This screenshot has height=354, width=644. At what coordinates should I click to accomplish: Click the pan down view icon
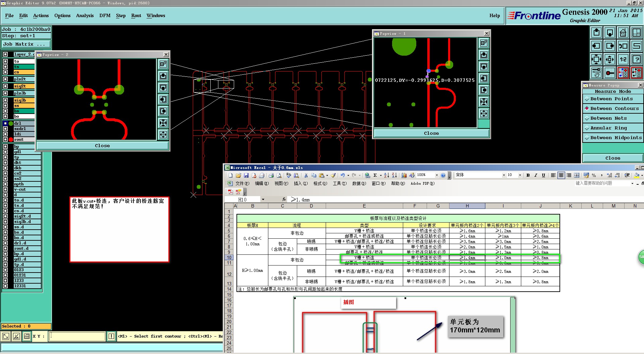[x=610, y=33]
